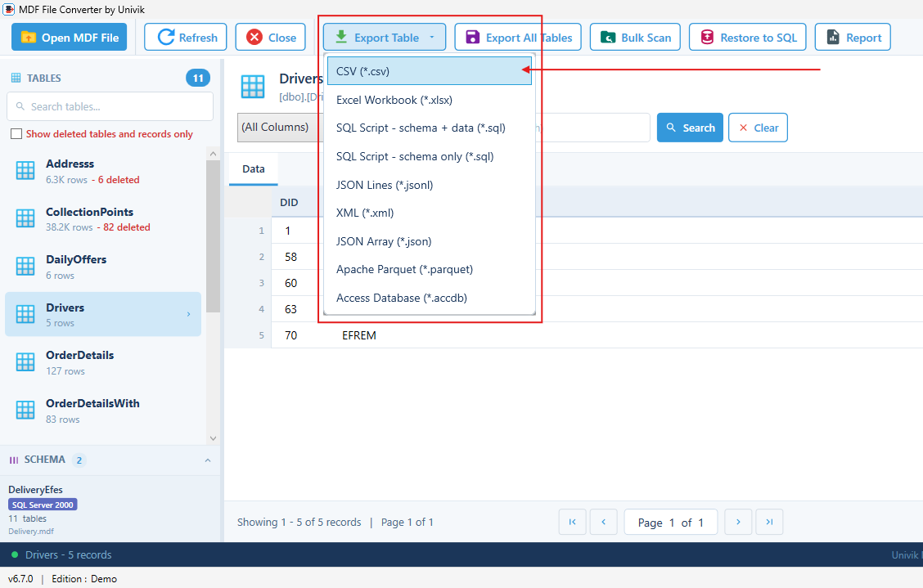Go to the first page button
Viewport: 923px width, 588px height.
tap(572, 522)
